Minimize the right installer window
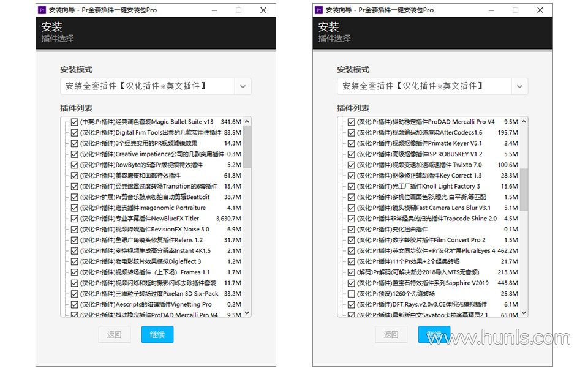588x371 pixels. click(491, 10)
